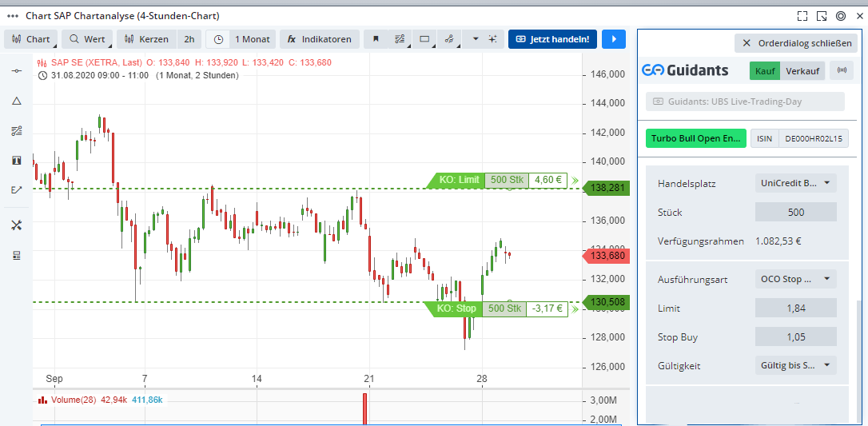Open the Indikatoren menu
The image size is (868, 426).
point(320,39)
